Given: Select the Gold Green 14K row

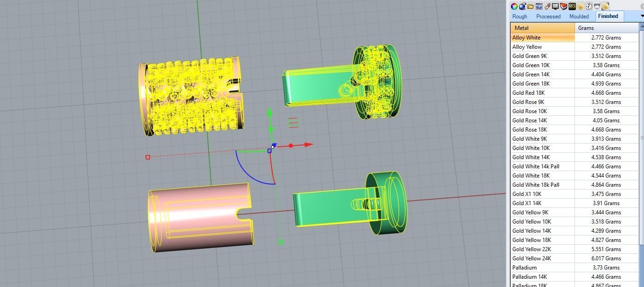Looking at the screenshot, I should pos(574,75).
